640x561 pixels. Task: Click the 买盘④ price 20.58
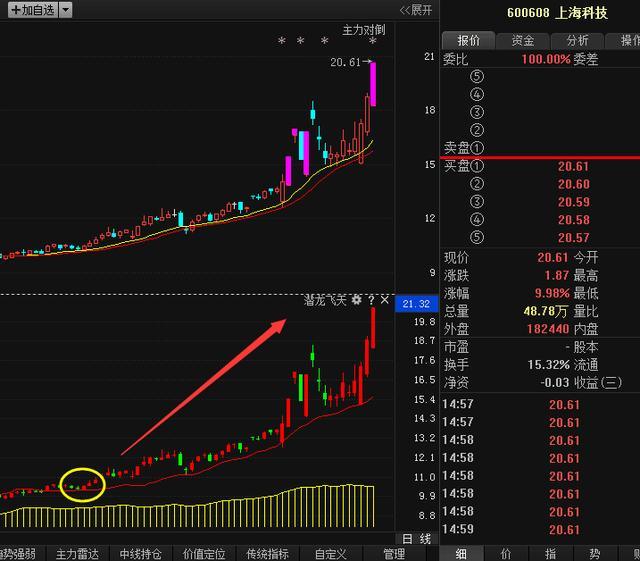(x=573, y=220)
